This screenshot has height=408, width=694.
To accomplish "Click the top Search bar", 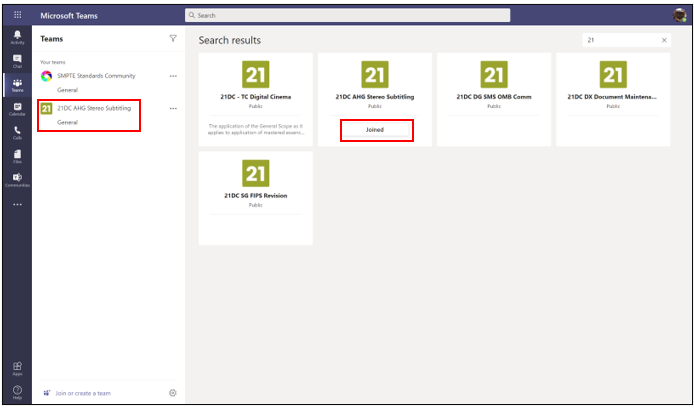I will [347, 15].
